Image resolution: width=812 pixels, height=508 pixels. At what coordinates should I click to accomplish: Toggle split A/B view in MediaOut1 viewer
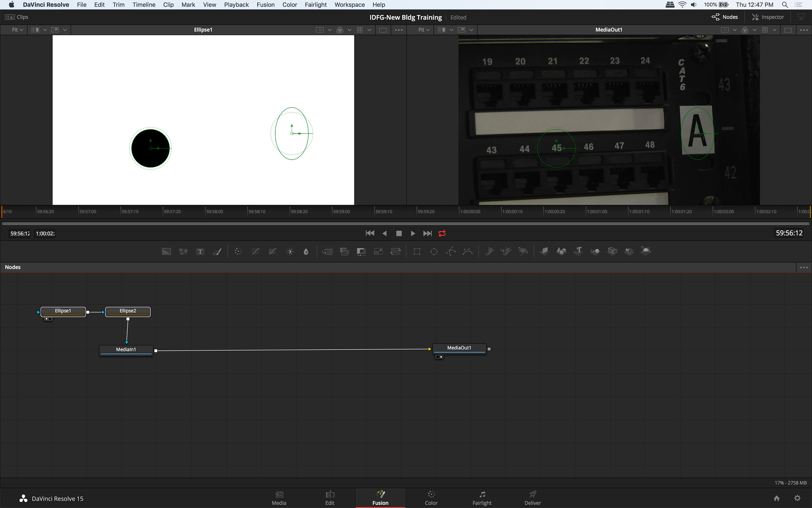442,30
